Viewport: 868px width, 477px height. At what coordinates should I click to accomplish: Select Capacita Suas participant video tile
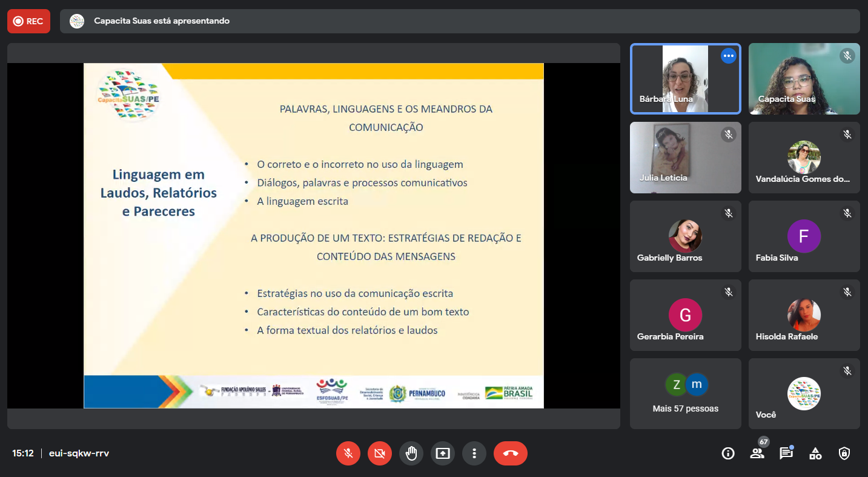(x=804, y=79)
